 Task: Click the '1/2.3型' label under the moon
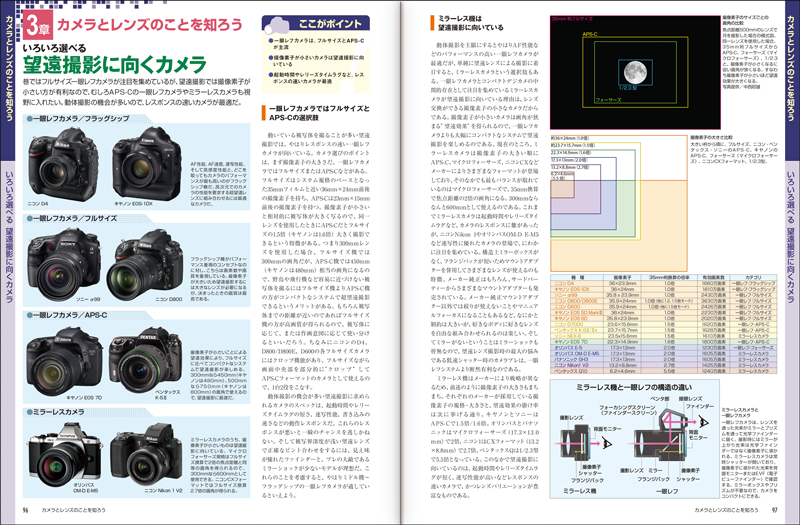pyautogui.click(x=629, y=88)
